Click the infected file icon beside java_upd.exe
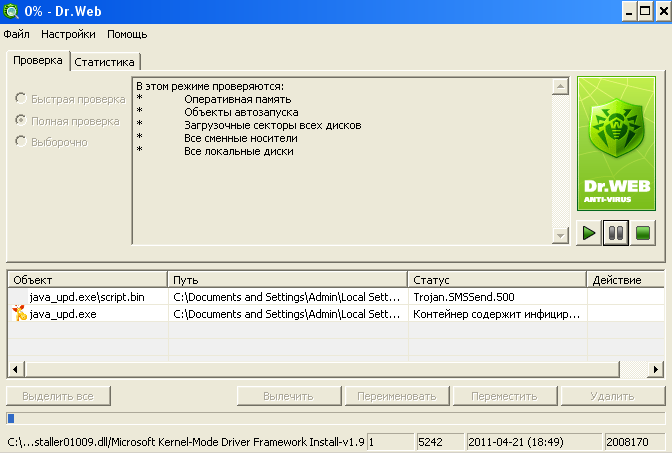The image size is (672, 453). click(x=19, y=313)
